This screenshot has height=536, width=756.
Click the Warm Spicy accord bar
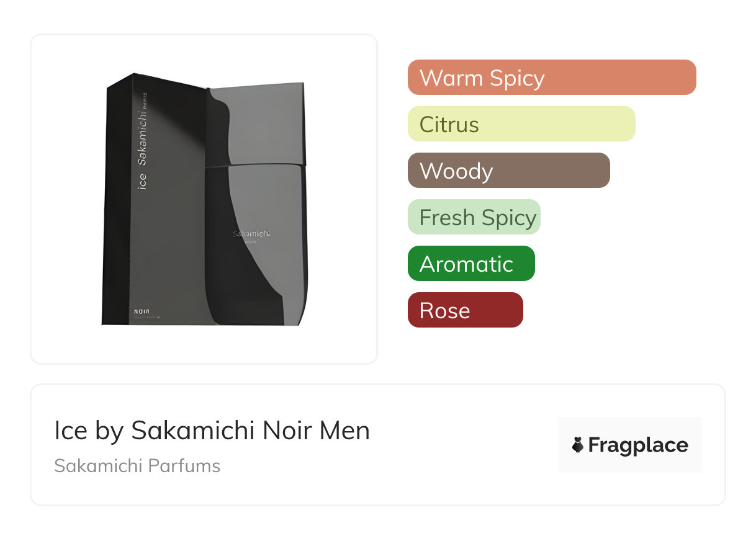point(551,78)
